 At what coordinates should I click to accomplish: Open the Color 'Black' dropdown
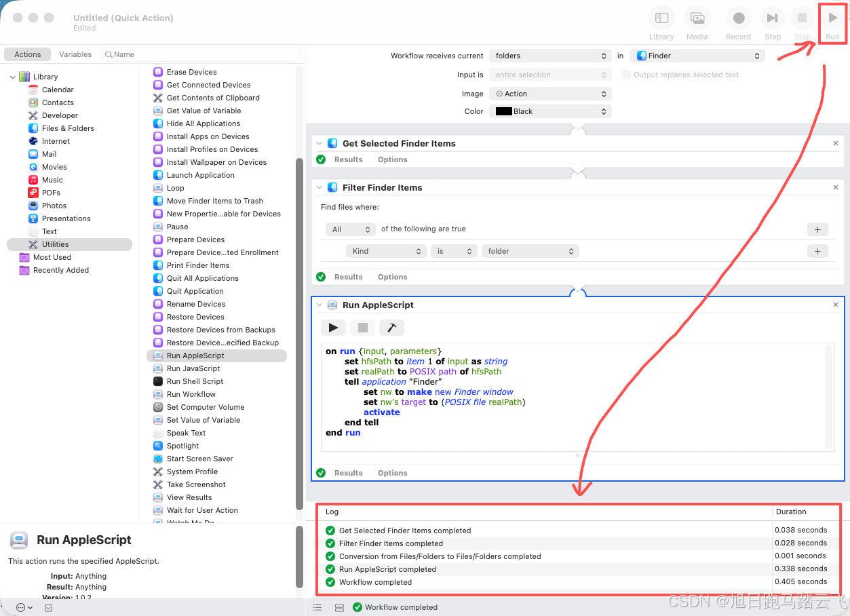point(550,111)
